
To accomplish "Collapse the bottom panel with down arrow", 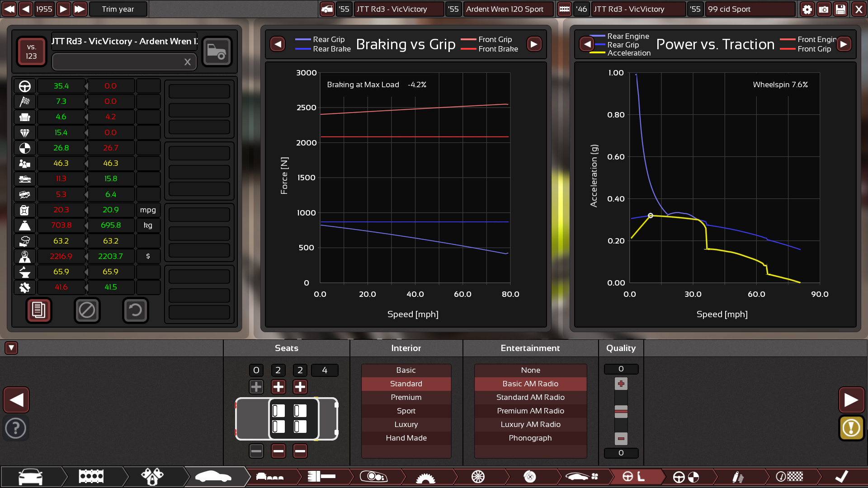I will [x=11, y=348].
